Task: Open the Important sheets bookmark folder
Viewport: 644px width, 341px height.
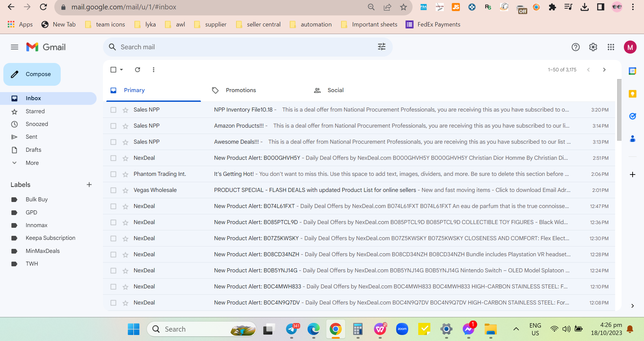Action: (x=369, y=24)
